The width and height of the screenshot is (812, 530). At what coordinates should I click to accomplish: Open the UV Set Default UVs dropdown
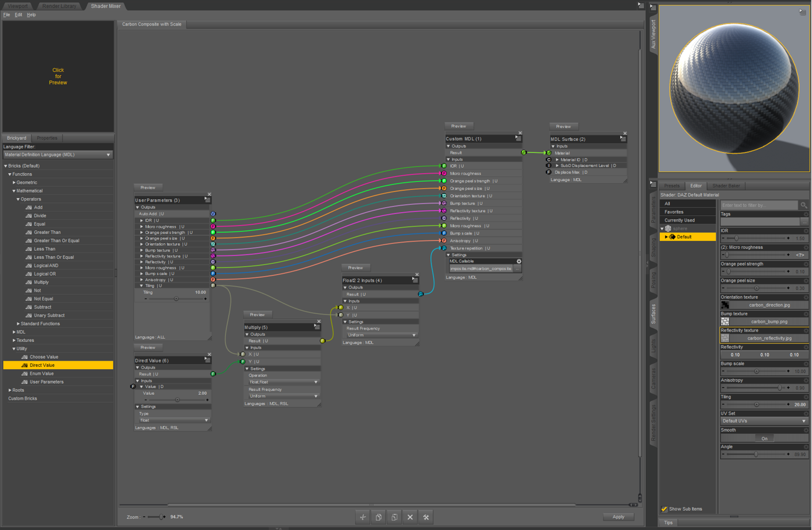click(x=764, y=421)
